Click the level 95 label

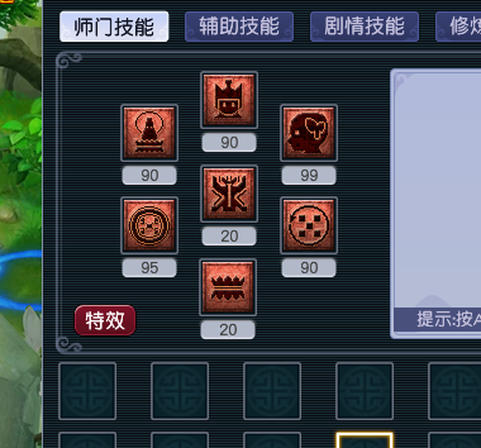[149, 268]
